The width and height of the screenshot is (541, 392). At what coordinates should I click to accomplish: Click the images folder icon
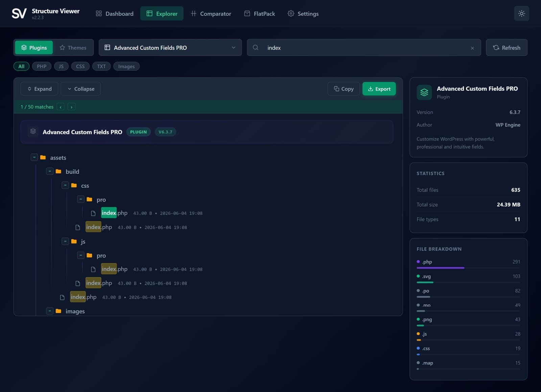pos(58,311)
